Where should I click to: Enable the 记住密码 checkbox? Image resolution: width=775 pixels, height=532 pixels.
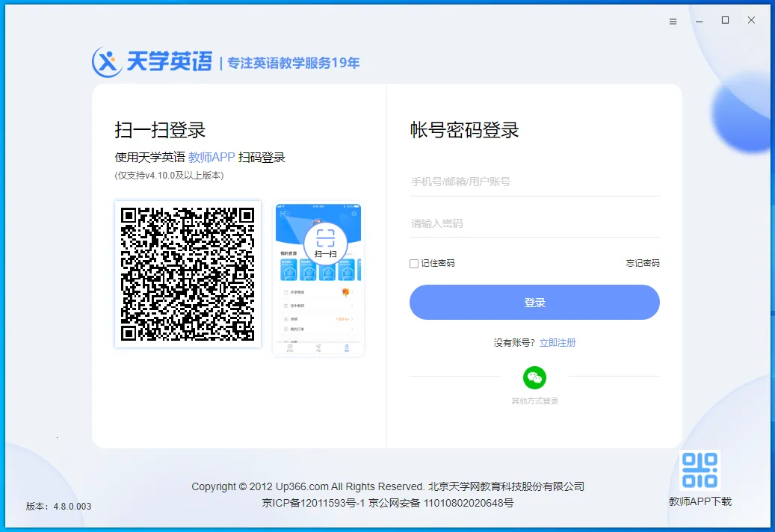point(413,263)
